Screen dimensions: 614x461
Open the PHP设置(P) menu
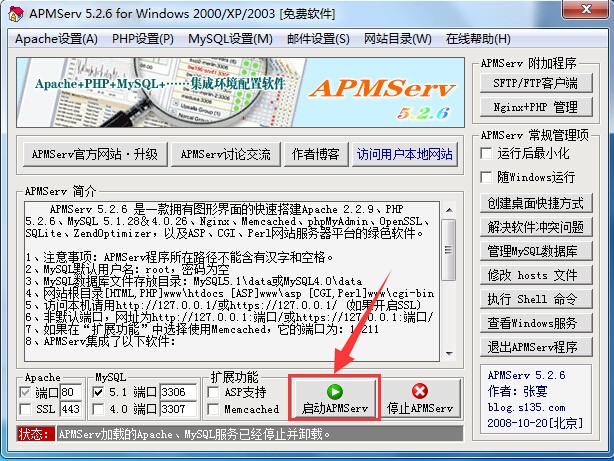143,39
